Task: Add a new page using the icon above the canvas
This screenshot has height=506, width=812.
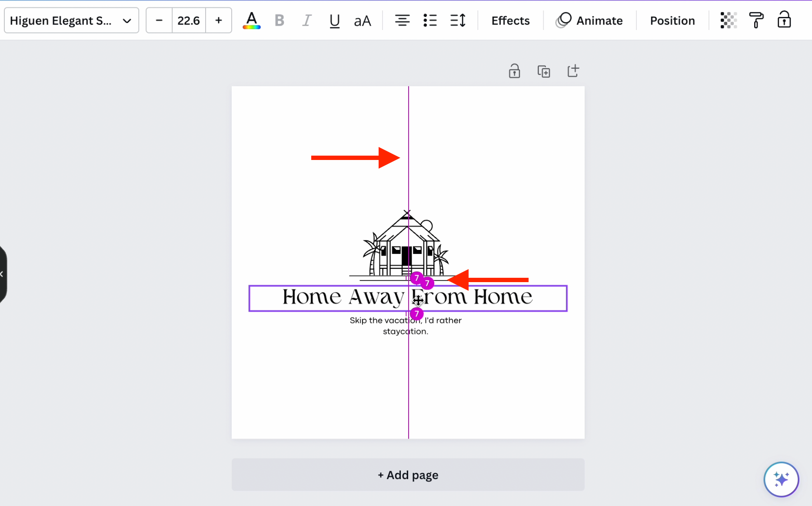Action: click(x=573, y=71)
